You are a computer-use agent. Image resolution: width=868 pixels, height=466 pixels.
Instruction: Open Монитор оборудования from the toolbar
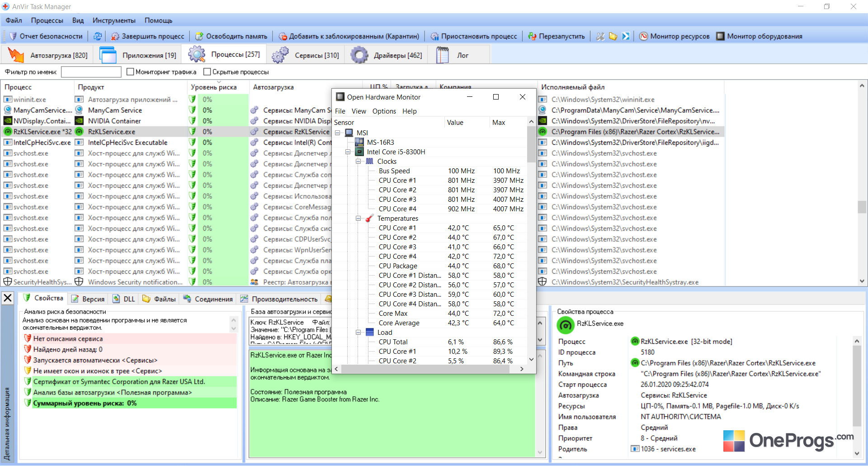point(759,36)
